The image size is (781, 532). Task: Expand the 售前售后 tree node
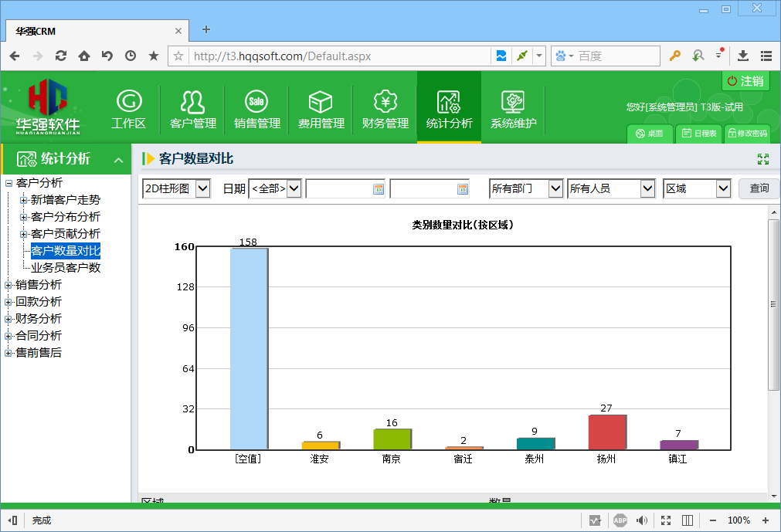pyautogui.click(x=8, y=353)
